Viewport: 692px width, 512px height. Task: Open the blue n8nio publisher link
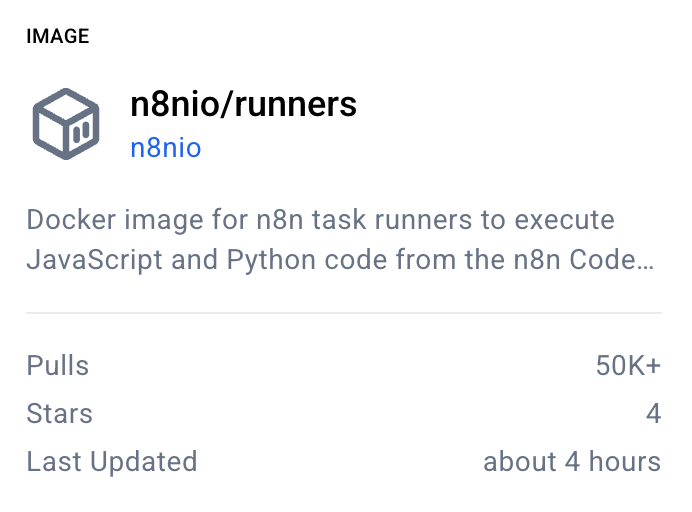coord(166,149)
